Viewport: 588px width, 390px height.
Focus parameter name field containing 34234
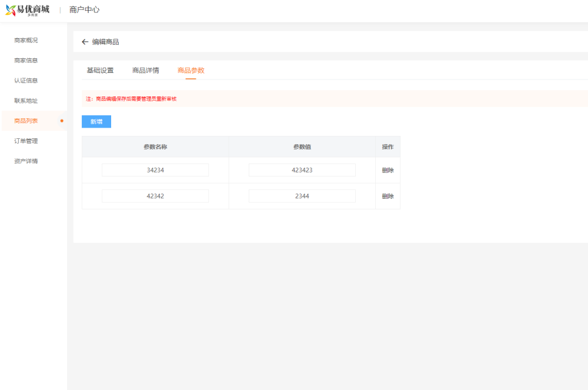[x=155, y=170]
